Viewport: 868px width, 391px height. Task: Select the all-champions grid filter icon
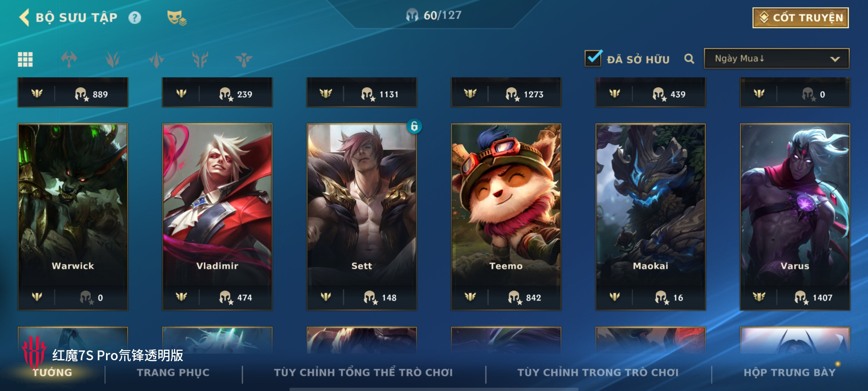point(25,59)
